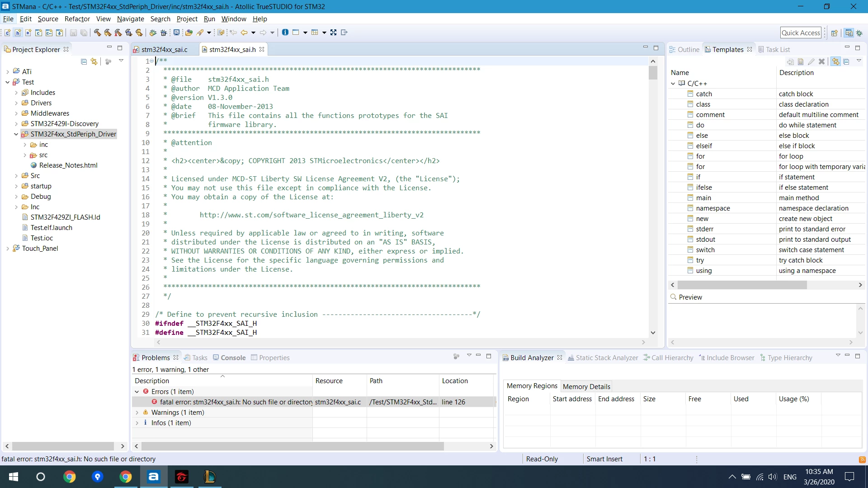The image size is (868, 488).
Task: Open the Refactor menu
Action: click(x=77, y=19)
